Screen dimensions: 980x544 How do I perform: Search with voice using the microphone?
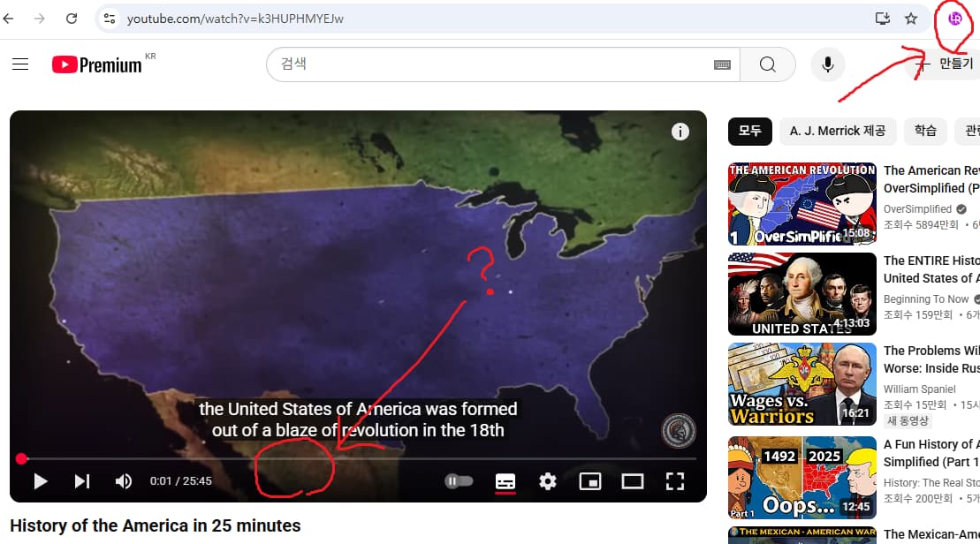827,64
